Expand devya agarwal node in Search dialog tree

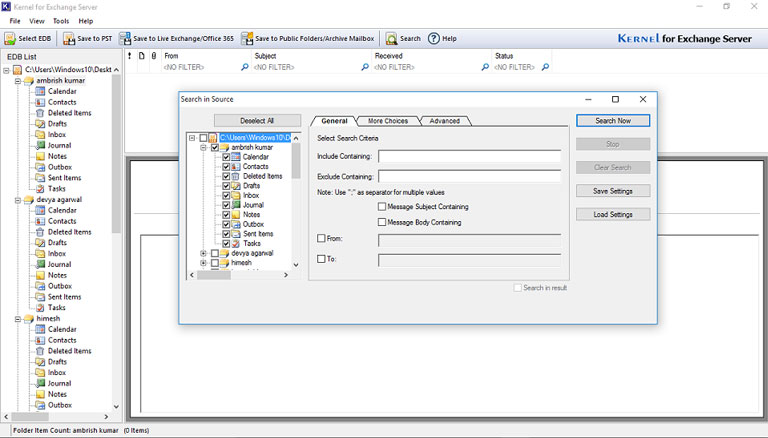coord(203,253)
